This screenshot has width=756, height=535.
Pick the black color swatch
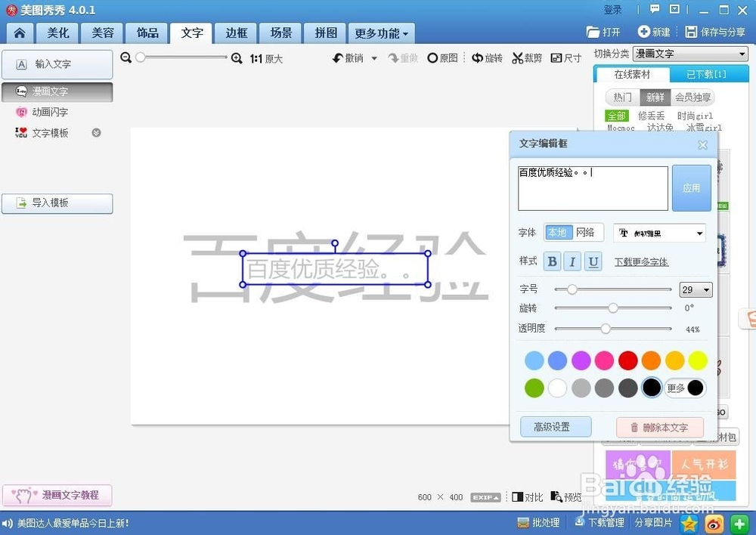click(652, 388)
